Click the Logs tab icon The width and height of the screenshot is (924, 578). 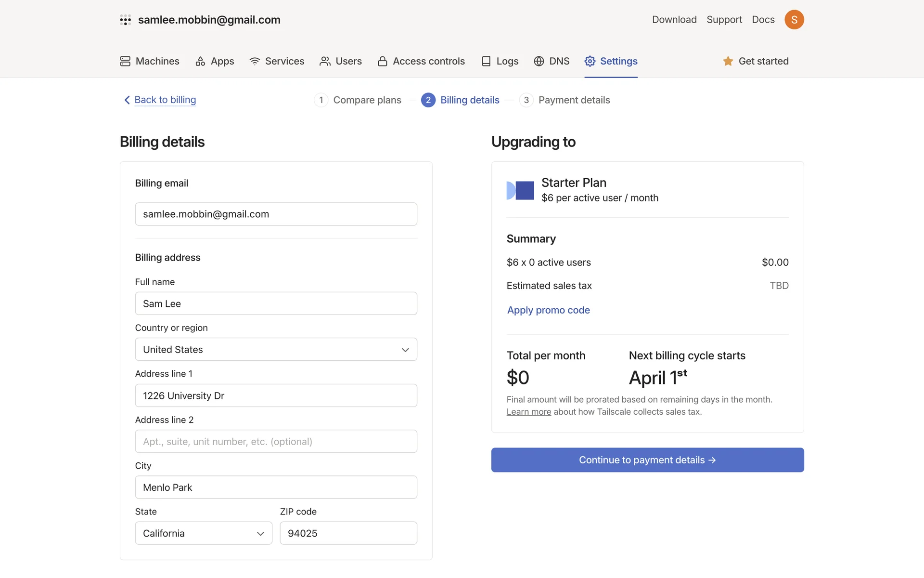click(486, 61)
